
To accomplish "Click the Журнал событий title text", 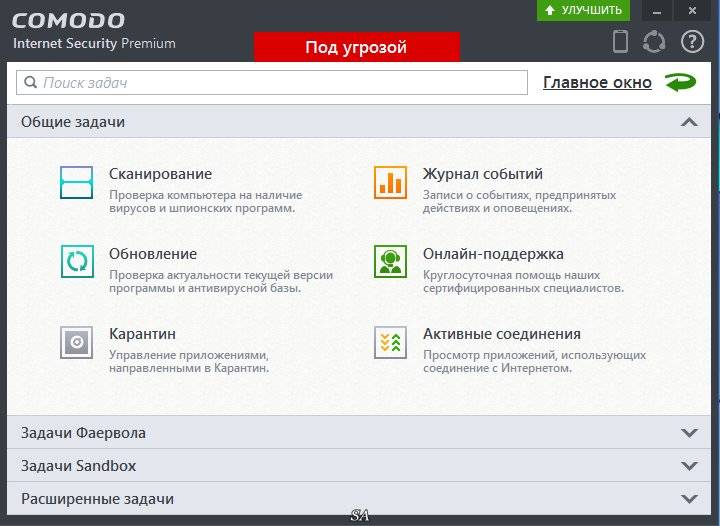I will pos(483,174).
